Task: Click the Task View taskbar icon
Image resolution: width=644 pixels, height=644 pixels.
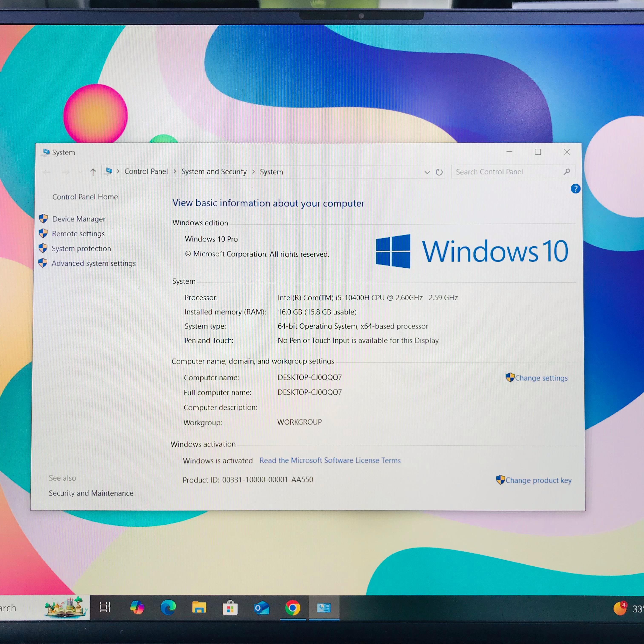Action: 105,607
